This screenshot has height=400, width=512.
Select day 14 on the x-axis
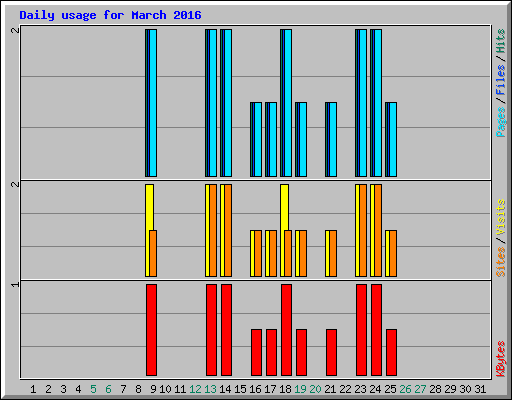(225, 389)
